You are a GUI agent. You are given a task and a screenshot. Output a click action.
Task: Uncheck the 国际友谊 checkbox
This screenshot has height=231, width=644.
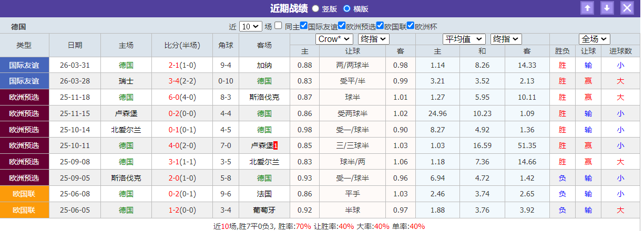point(304,25)
